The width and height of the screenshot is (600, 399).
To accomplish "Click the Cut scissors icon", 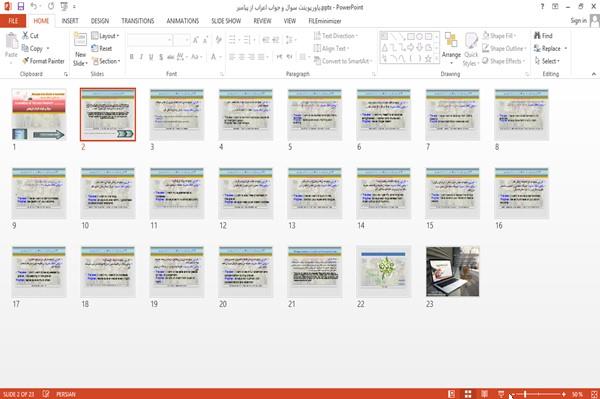I will tap(26, 36).
